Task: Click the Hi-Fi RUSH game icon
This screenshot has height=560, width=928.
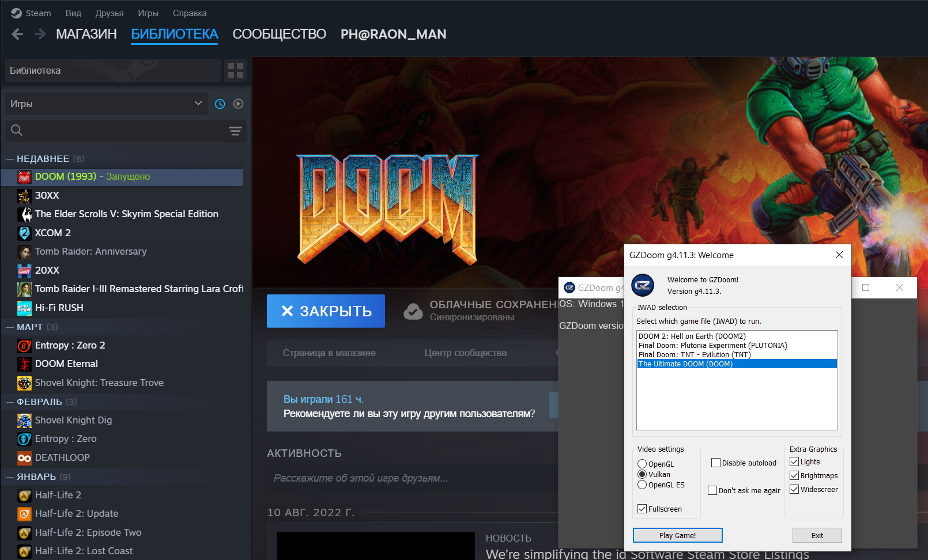Action: coord(24,308)
